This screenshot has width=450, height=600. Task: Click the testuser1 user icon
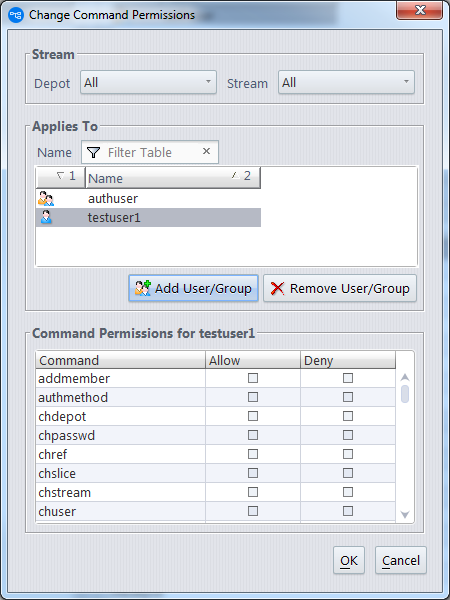click(46, 217)
